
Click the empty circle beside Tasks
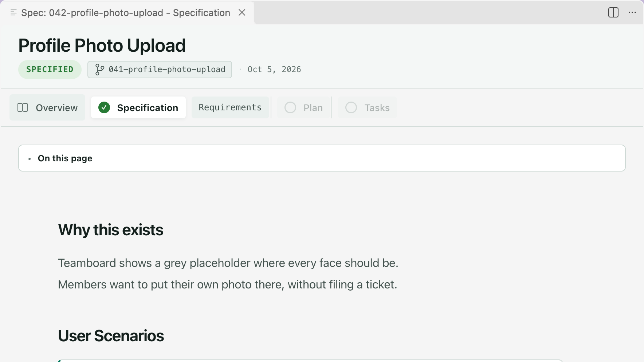(351, 108)
